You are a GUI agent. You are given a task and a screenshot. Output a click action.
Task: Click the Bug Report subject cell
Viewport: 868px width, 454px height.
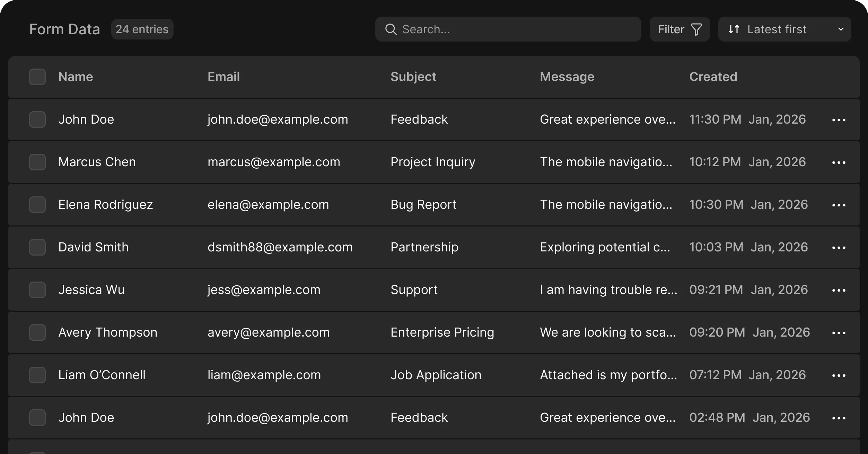423,205
